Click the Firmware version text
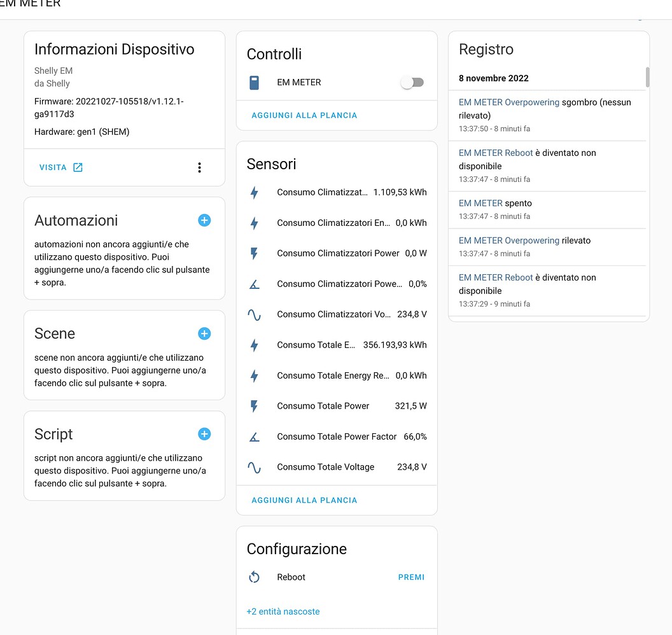Image resolution: width=672 pixels, height=635 pixels. [x=109, y=108]
